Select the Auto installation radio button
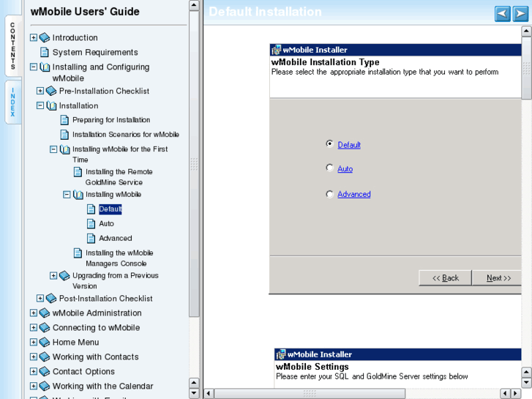 point(329,168)
